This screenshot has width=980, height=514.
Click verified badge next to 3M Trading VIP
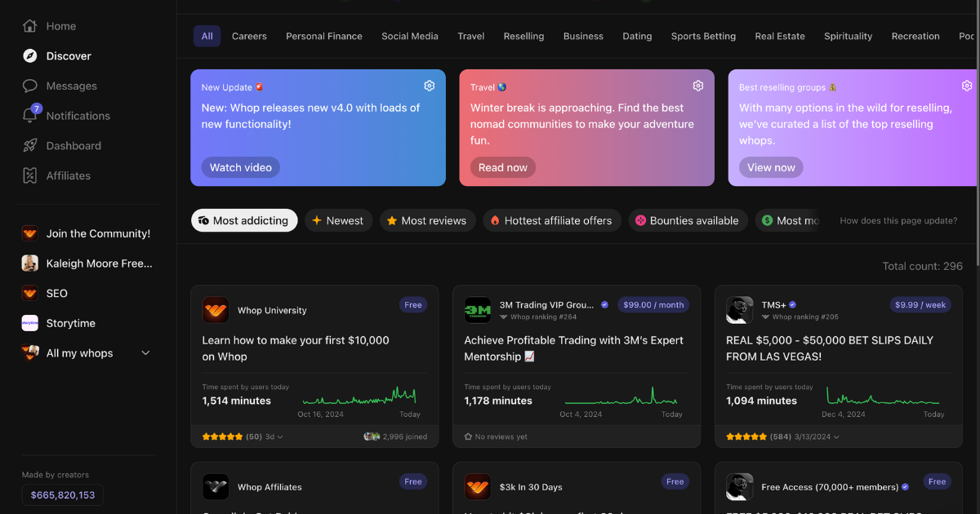coord(605,304)
